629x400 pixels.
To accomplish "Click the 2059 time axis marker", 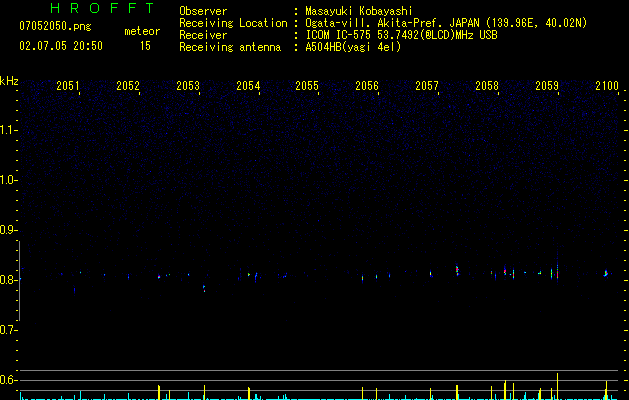I will (547, 85).
